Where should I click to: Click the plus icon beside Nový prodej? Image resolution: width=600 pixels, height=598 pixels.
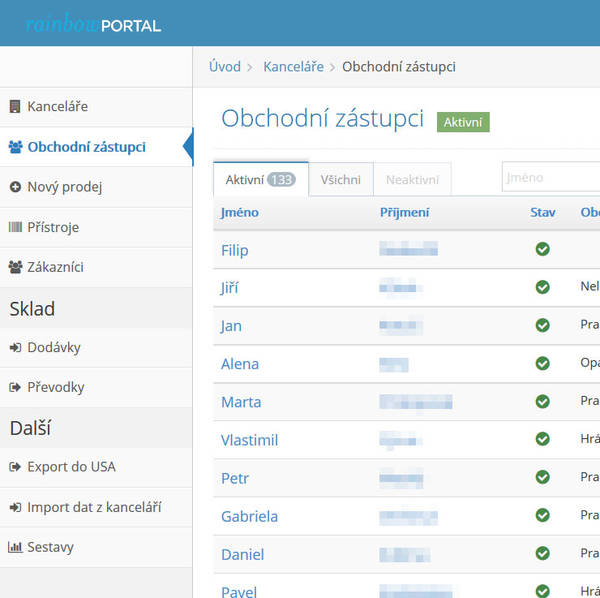[x=15, y=187]
